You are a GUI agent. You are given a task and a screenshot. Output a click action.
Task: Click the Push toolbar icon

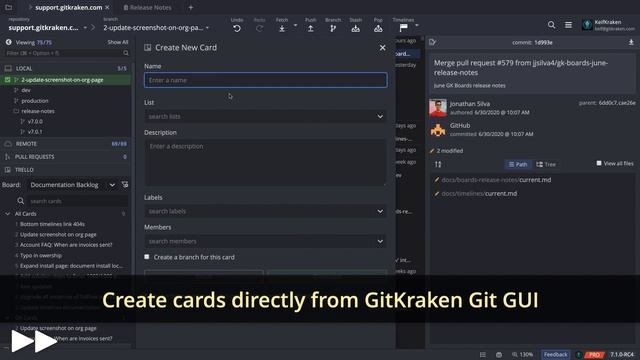pos(311,28)
